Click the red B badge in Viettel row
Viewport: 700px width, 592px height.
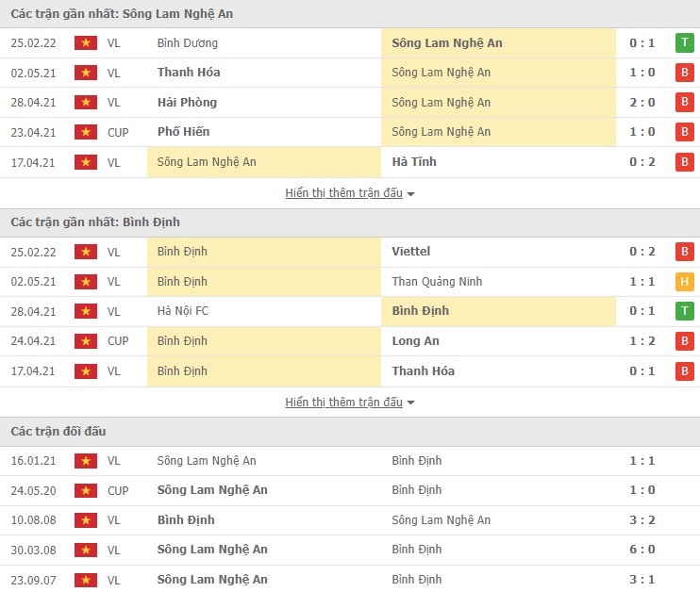pos(684,252)
